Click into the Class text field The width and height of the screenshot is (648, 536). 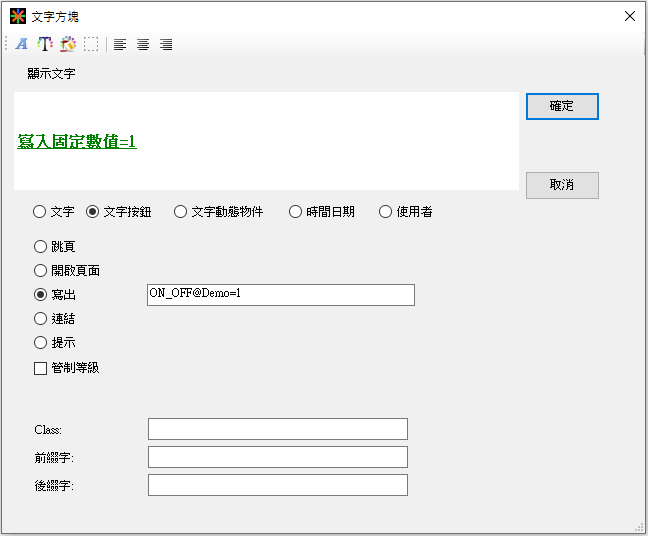pos(277,429)
